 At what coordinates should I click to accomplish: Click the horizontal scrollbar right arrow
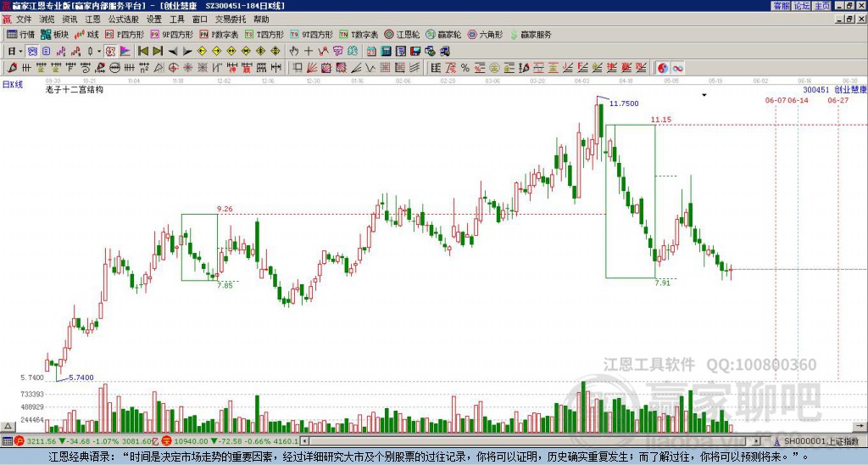[x=757, y=441]
